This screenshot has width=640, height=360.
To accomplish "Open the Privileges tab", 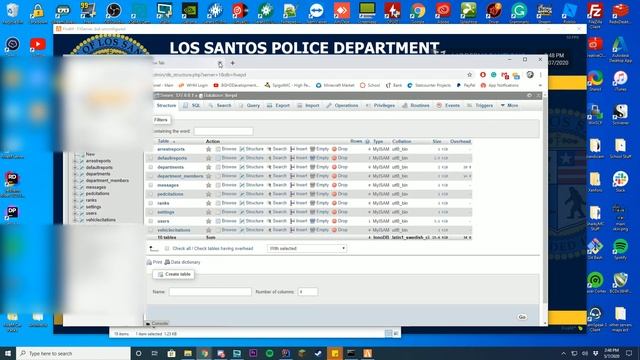I will pos(380,106).
